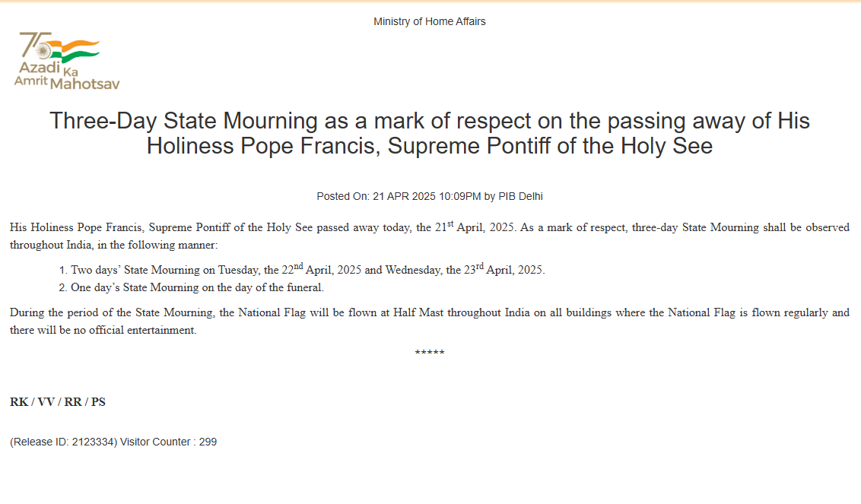Click 'Mahotsav' word in the logo
This screenshot has width=861, height=504.
click(85, 84)
